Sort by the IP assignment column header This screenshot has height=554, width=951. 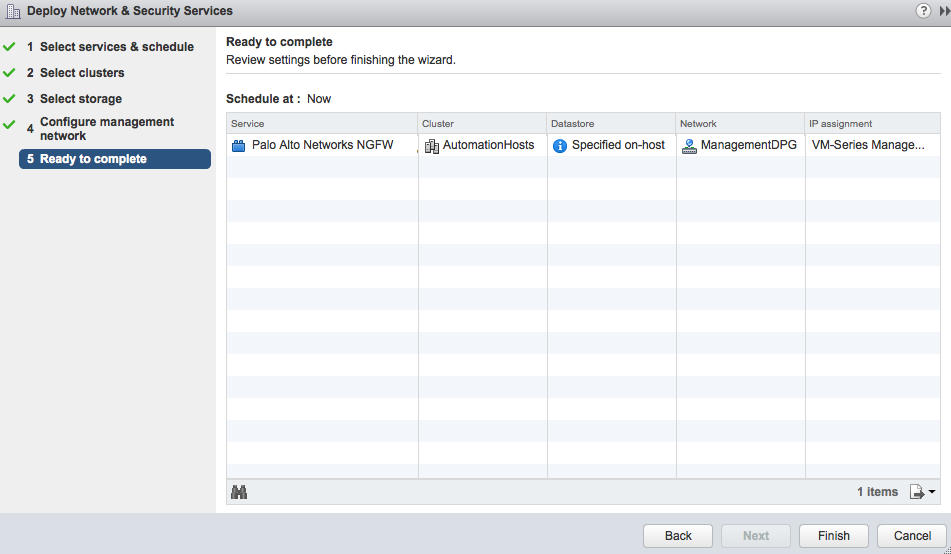coord(872,123)
